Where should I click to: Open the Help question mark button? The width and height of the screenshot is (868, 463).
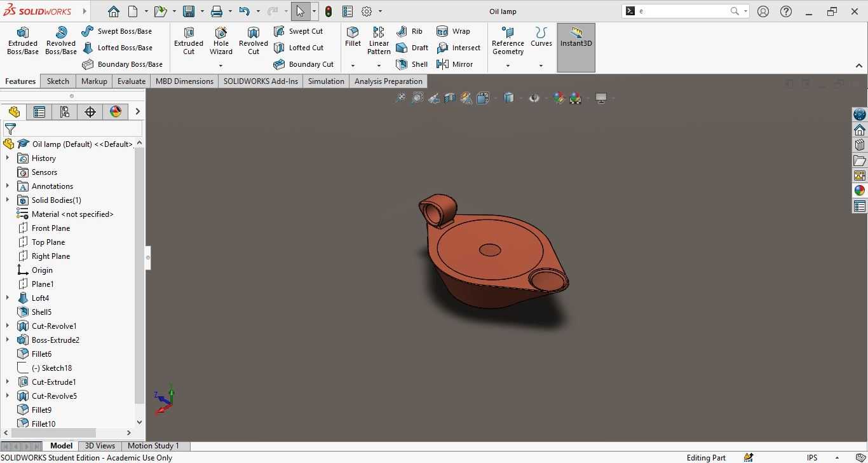click(786, 11)
